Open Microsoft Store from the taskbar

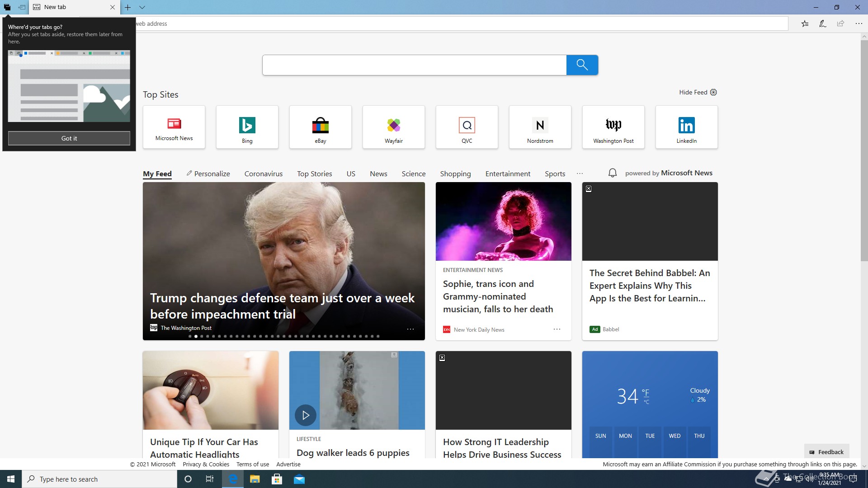point(277,479)
